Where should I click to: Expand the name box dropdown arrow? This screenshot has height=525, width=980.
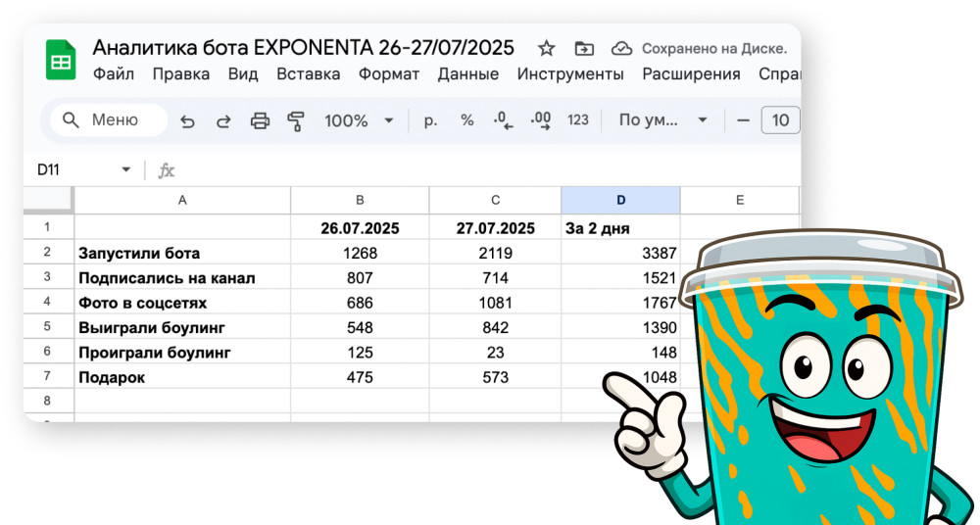pyautogui.click(x=125, y=170)
